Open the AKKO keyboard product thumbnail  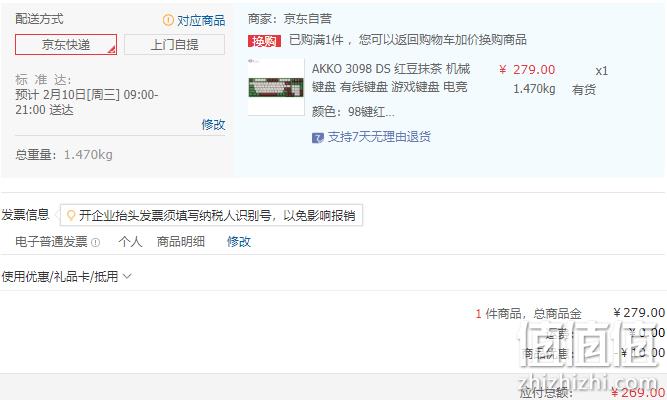(x=276, y=87)
